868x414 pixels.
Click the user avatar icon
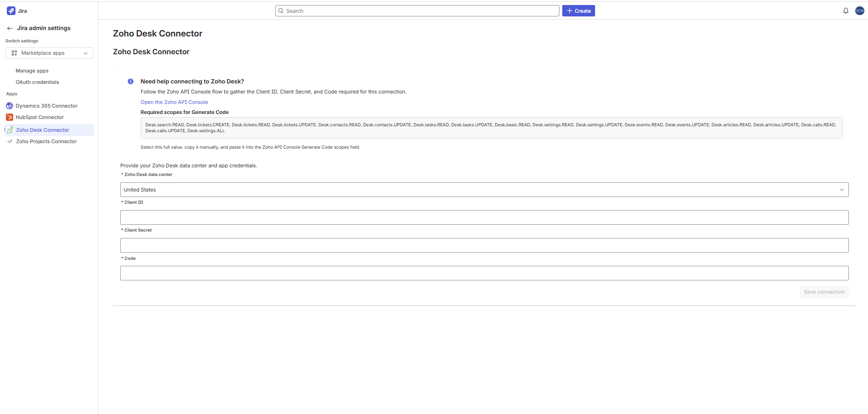coord(859,10)
